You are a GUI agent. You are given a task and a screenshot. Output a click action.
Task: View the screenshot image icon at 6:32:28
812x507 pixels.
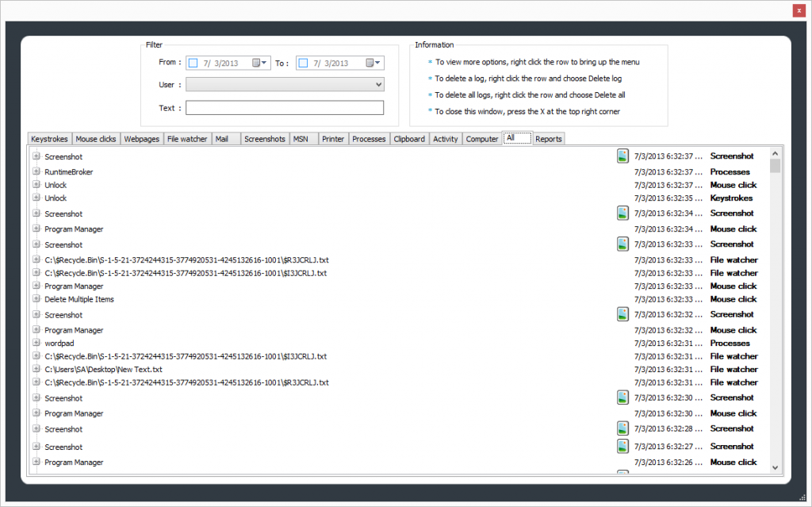point(623,429)
